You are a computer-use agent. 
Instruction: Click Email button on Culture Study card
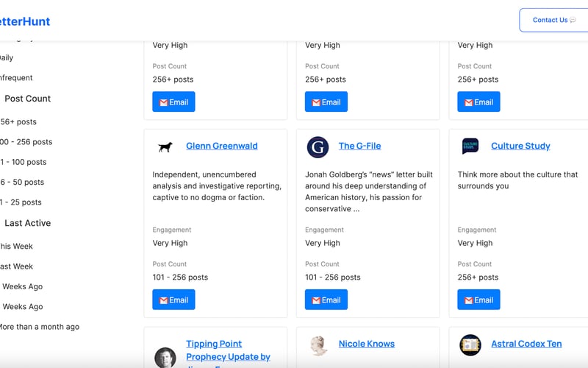[x=478, y=300]
